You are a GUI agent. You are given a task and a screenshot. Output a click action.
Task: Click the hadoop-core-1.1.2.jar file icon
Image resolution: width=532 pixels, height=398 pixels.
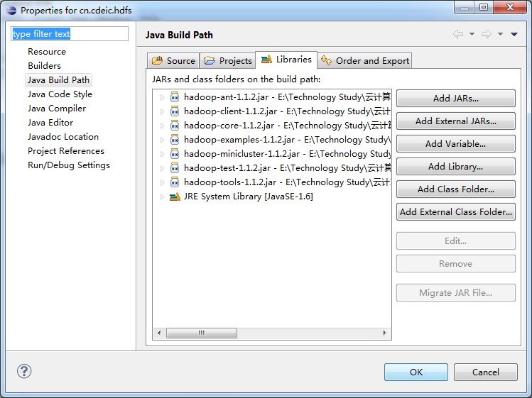click(175, 126)
